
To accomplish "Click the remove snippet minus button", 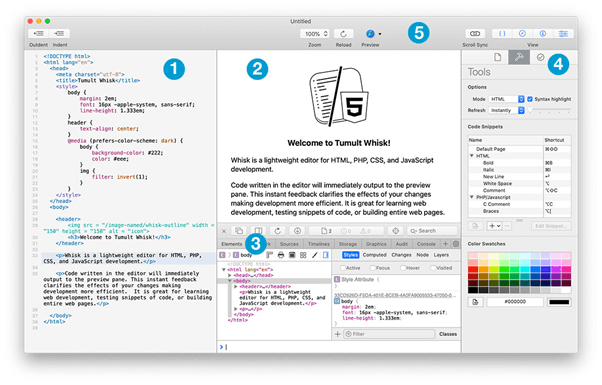I will [507, 226].
